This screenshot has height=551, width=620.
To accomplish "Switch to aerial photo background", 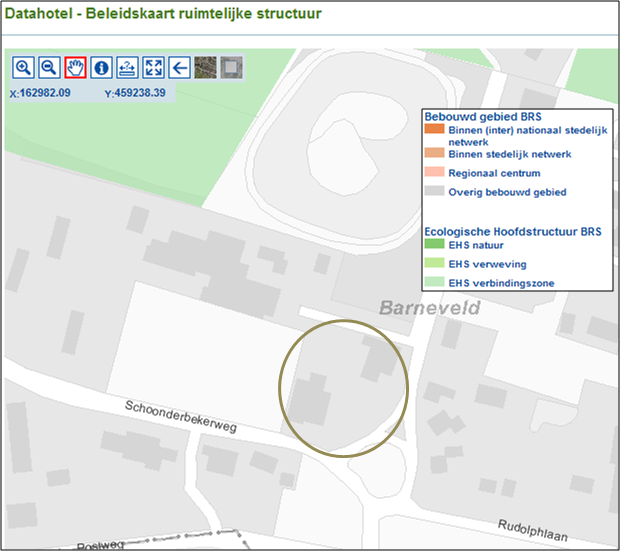I will point(205,67).
